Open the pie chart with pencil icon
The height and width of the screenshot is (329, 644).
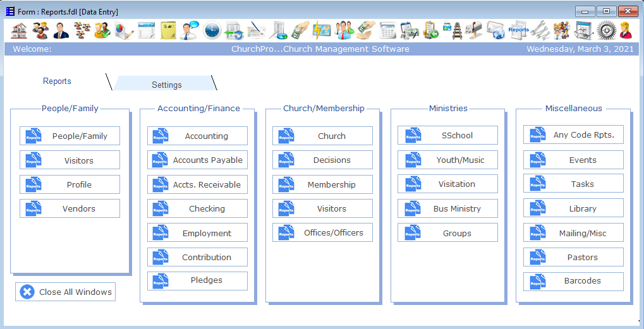pos(124,30)
